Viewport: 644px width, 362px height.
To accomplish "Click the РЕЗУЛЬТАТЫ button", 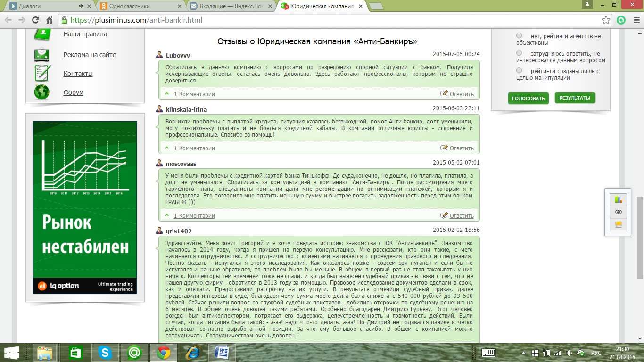I will click(575, 98).
